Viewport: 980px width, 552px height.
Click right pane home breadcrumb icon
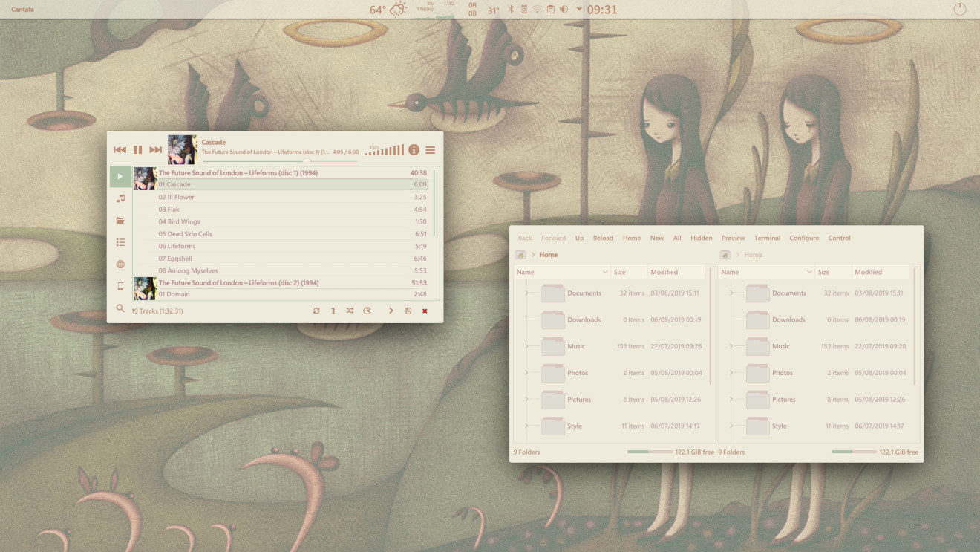pos(725,255)
